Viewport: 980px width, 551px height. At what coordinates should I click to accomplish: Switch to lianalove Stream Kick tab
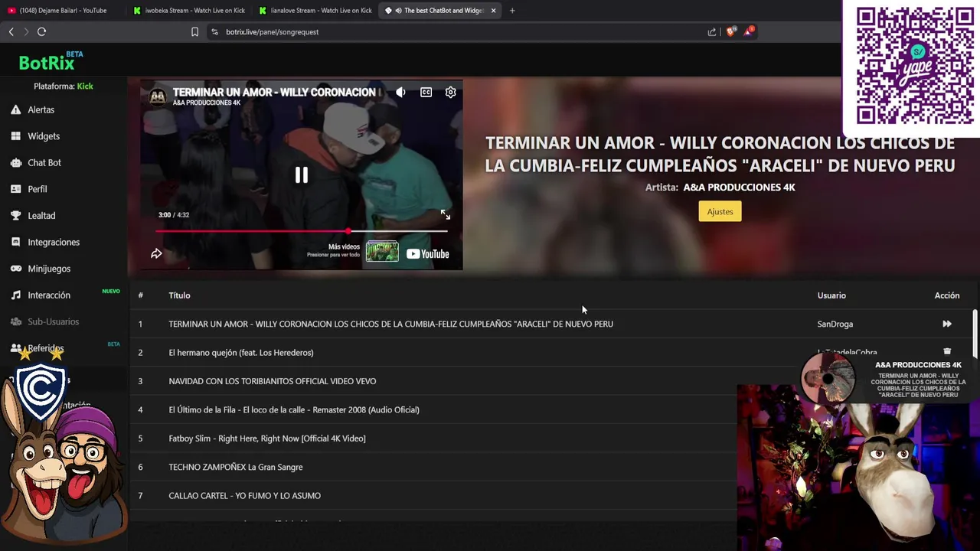(315, 11)
